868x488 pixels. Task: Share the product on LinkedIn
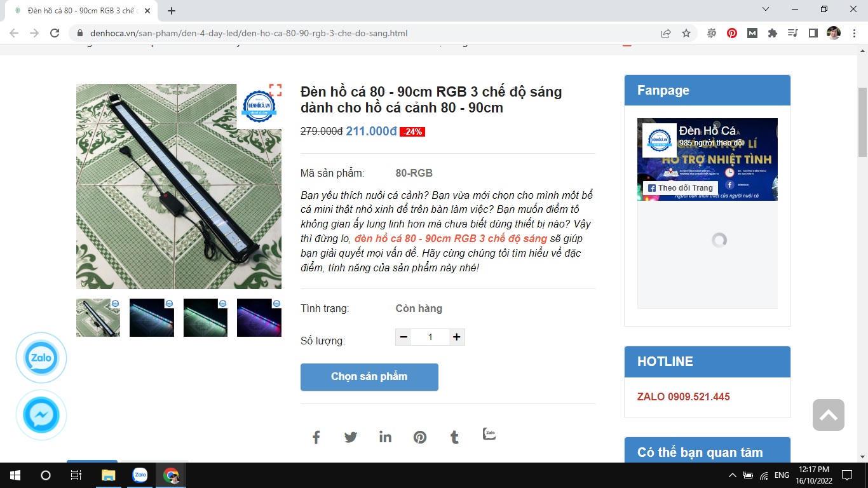click(x=385, y=437)
